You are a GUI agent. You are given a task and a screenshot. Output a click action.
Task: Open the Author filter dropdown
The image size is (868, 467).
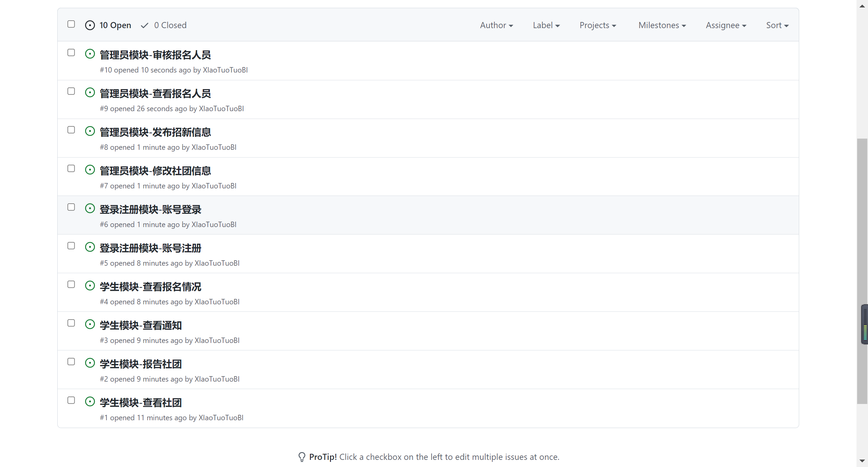point(496,25)
